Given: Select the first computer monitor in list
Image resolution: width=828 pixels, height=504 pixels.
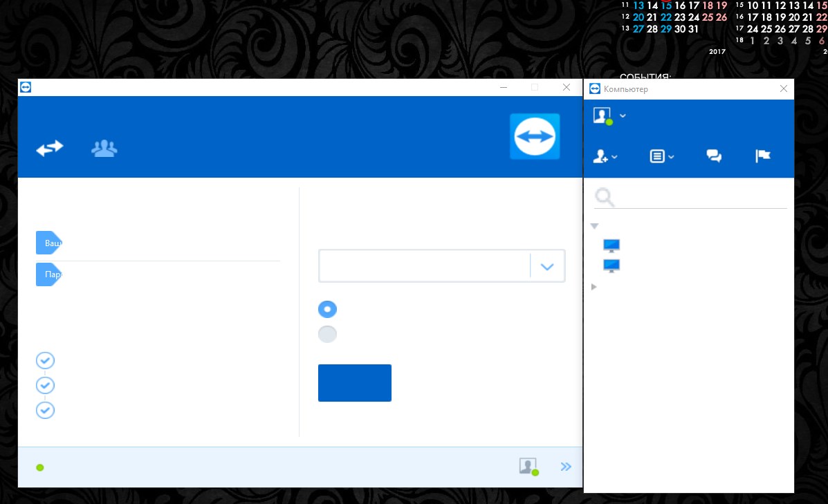Looking at the screenshot, I should pos(611,246).
